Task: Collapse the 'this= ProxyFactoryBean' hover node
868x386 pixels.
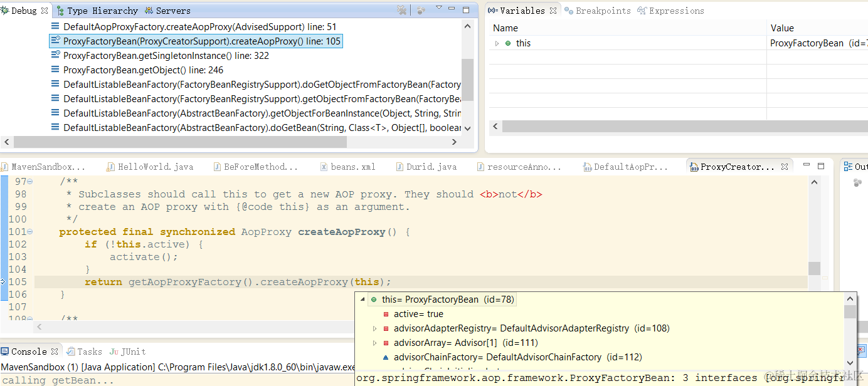Action: 363,300
